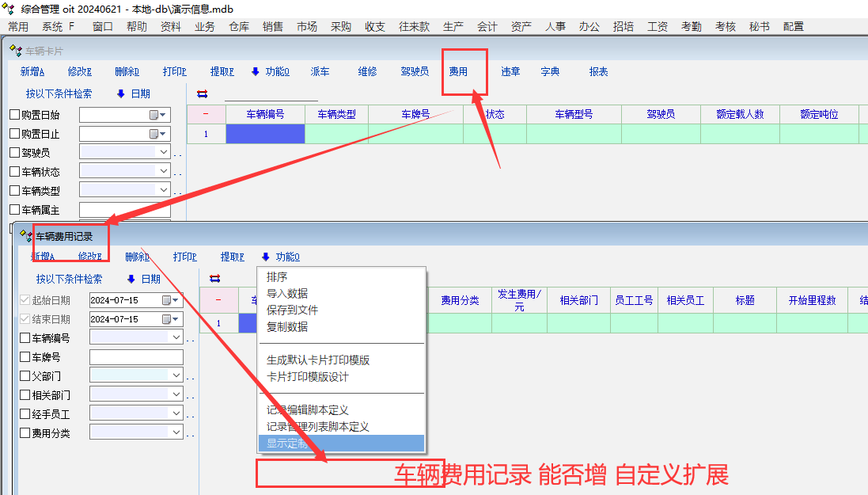Click the 费用 button in the 车辆卡片 toolbar
The image size is (868, 495).
[458, 72]
